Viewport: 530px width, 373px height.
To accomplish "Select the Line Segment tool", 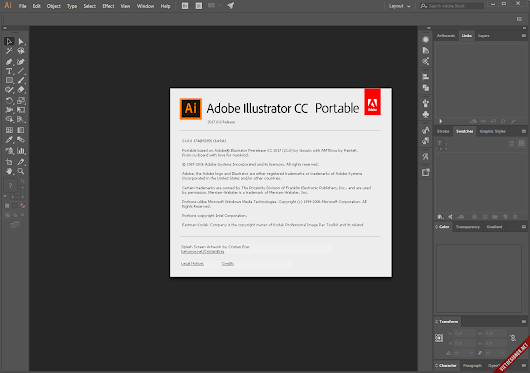I will click(21, 71).
